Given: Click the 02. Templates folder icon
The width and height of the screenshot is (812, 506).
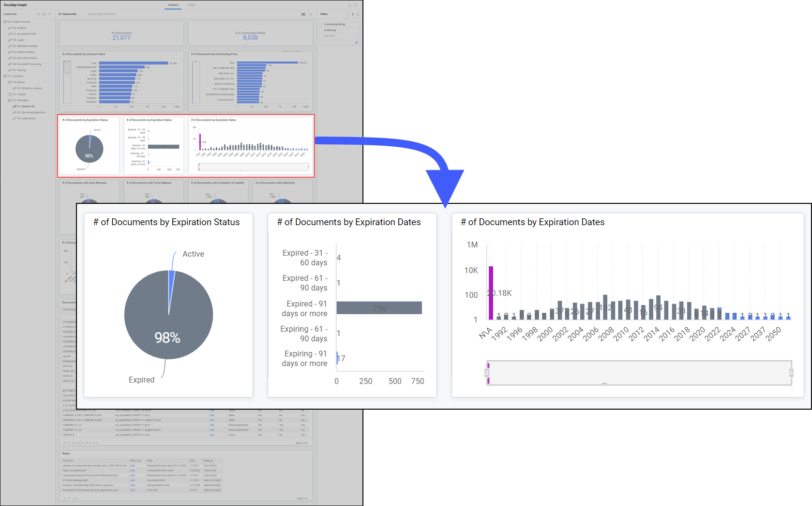Looking at the screenshot, I should point(10,100).
